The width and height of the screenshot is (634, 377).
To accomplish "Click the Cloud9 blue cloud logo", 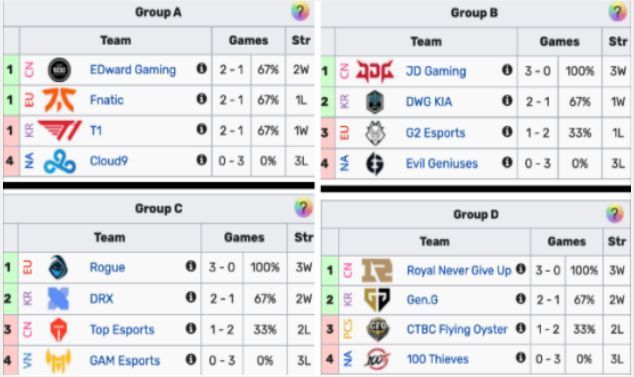I will pos(60,161).
